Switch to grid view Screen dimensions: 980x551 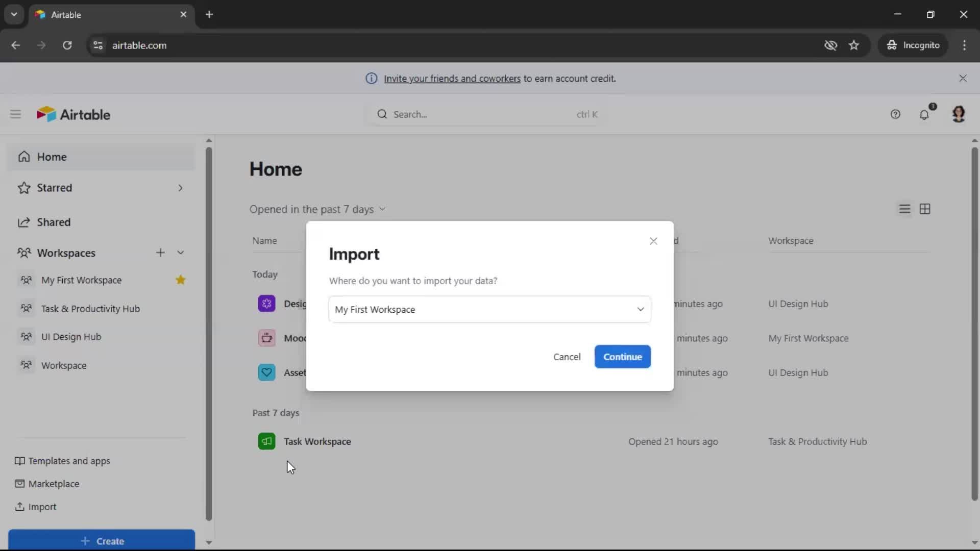pos(925,209)
